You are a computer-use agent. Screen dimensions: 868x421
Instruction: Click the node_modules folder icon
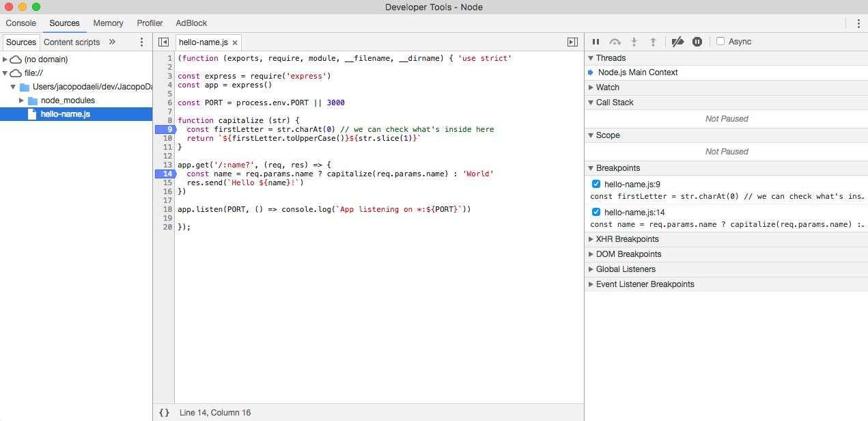[x=32, y=100]
